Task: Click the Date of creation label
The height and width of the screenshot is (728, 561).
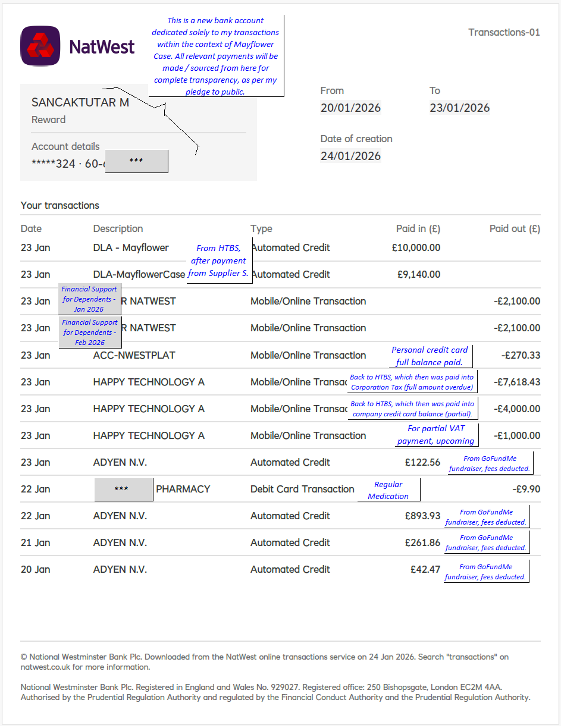Action: [356, 139]
